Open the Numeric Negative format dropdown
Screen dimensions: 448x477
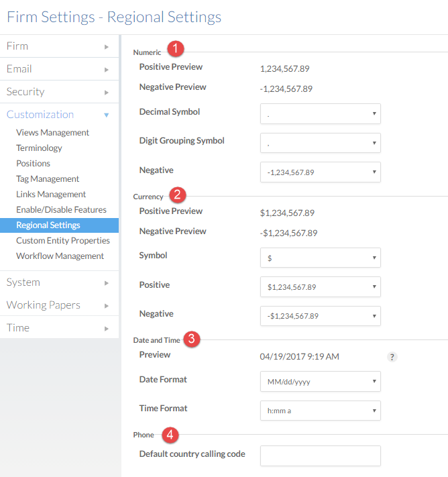point(320,172)
